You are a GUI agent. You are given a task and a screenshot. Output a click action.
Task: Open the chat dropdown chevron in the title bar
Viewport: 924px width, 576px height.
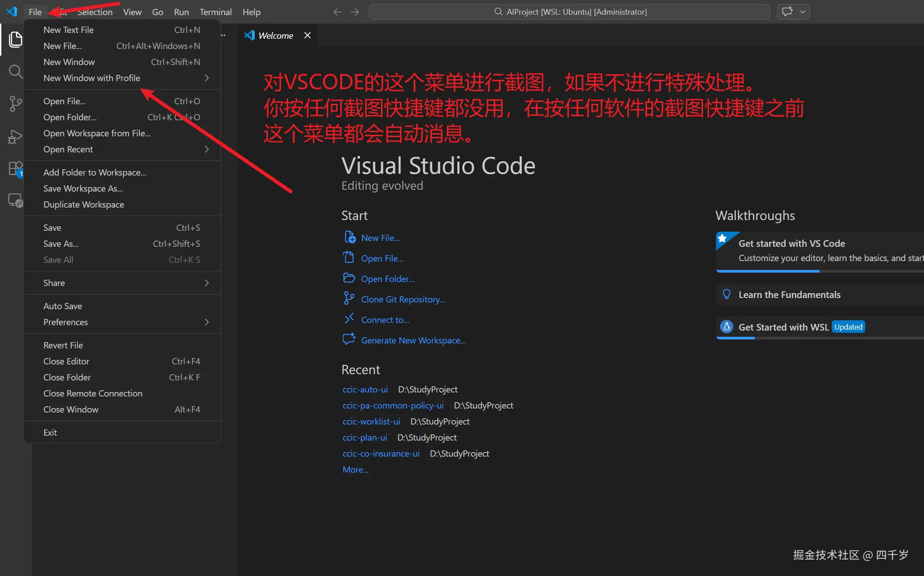click(x=802, y=12)
